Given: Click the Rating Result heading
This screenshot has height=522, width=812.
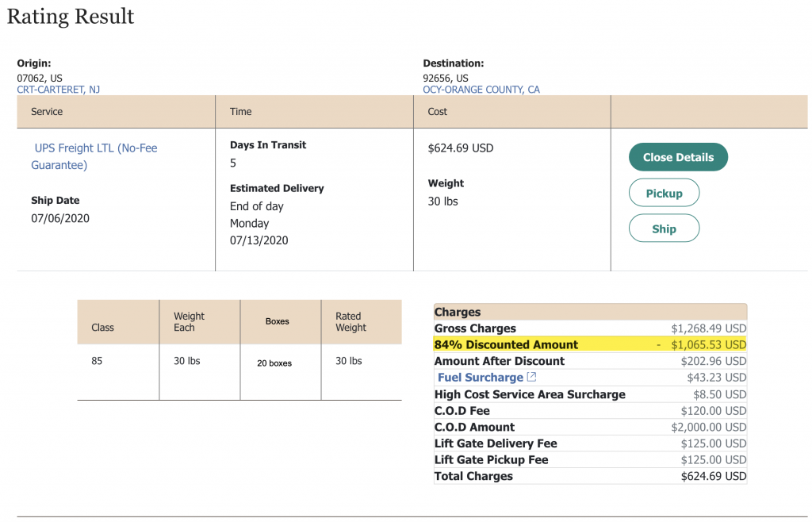Looking at the screenshot, I should [71, 17].
